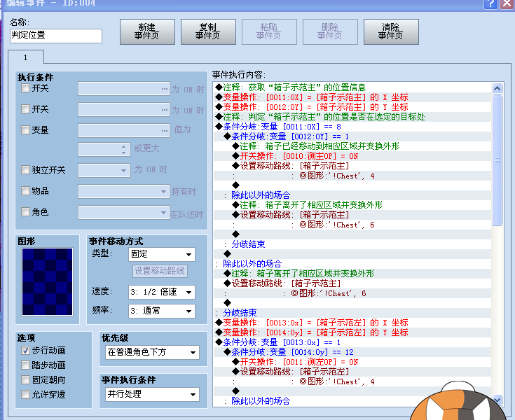Select 条件分歧 变量 [0013:Ox] == 1 line
The height and width of the screenshot is (420, 515).
pyautogui.click(x=352, y=342)
